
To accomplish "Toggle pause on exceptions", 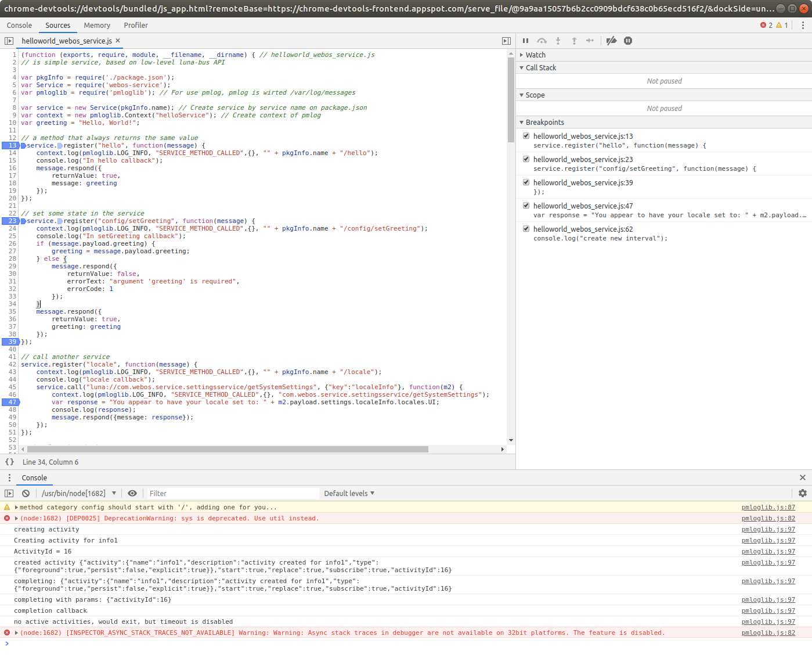I will [x=627, y=41].
